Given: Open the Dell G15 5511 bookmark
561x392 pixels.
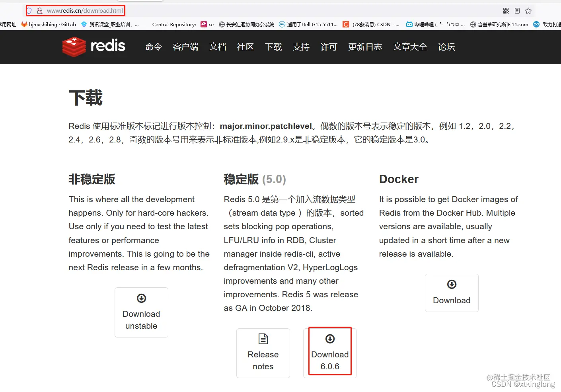Looking at the screenshot, I should click(308, 24).
